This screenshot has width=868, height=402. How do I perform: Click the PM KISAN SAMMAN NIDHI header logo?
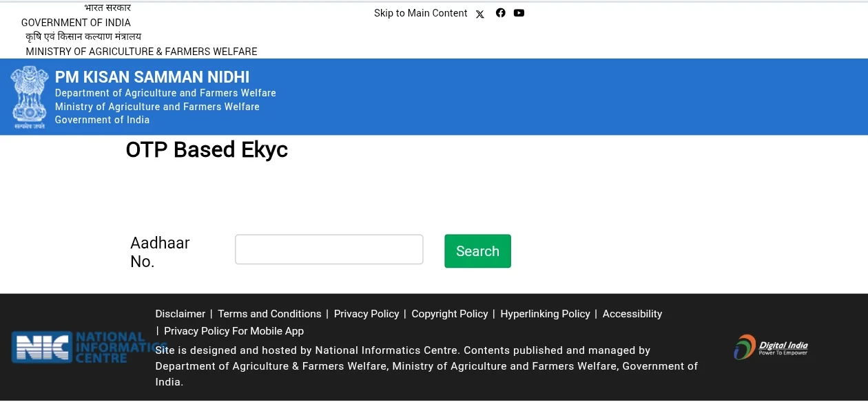(x=152, y=77)
